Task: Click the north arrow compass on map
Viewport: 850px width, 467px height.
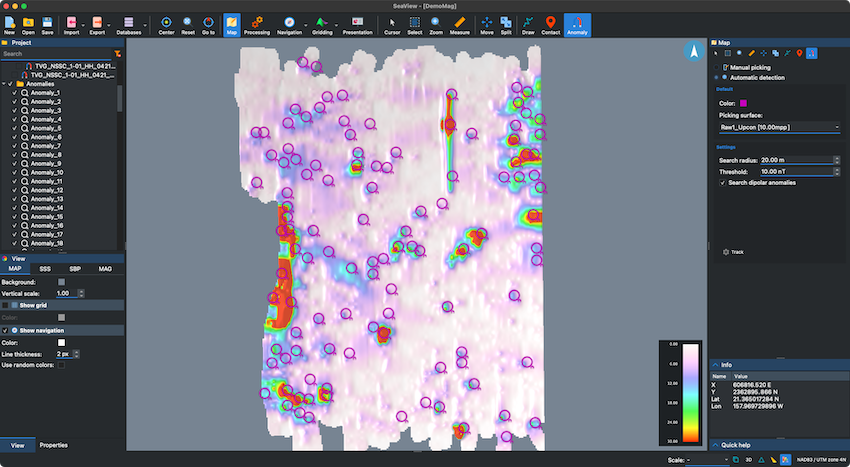Action: click(x=693, y=51)
